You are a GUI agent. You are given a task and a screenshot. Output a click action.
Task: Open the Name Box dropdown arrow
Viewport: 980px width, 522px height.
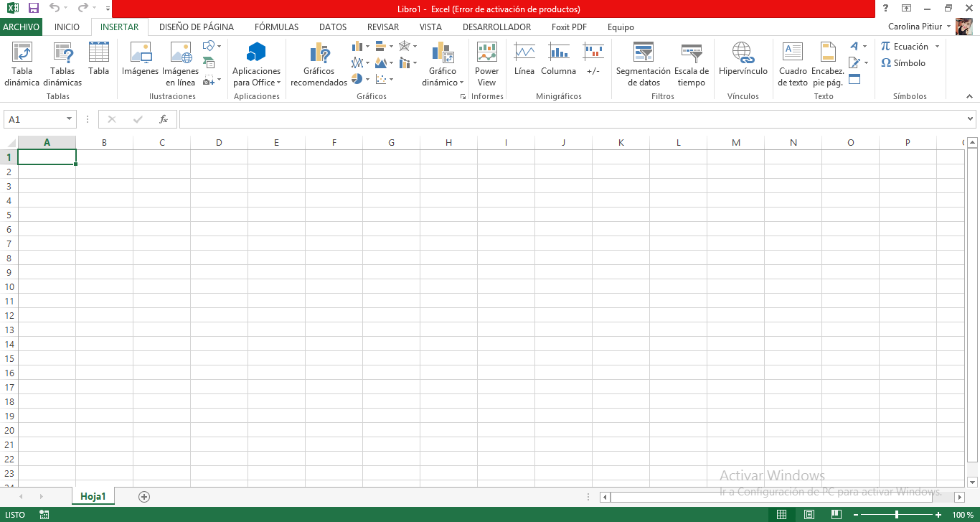click(69, 119)
